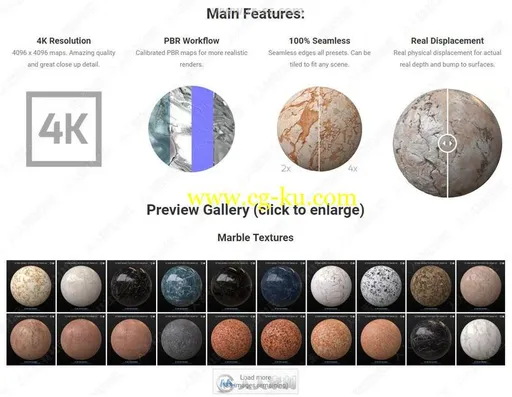Click the Preview Gallery heading
The width and height of the screenshot is (512, 397).
coord(255,210)
